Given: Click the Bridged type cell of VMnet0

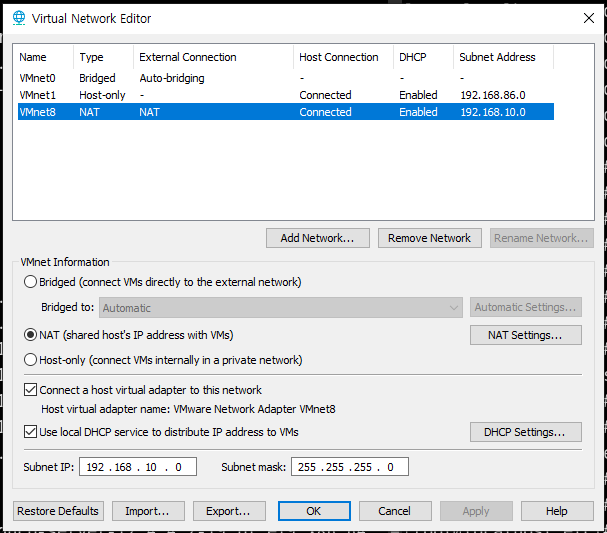Looking at the screenshot, I should (x=97, y=78).
